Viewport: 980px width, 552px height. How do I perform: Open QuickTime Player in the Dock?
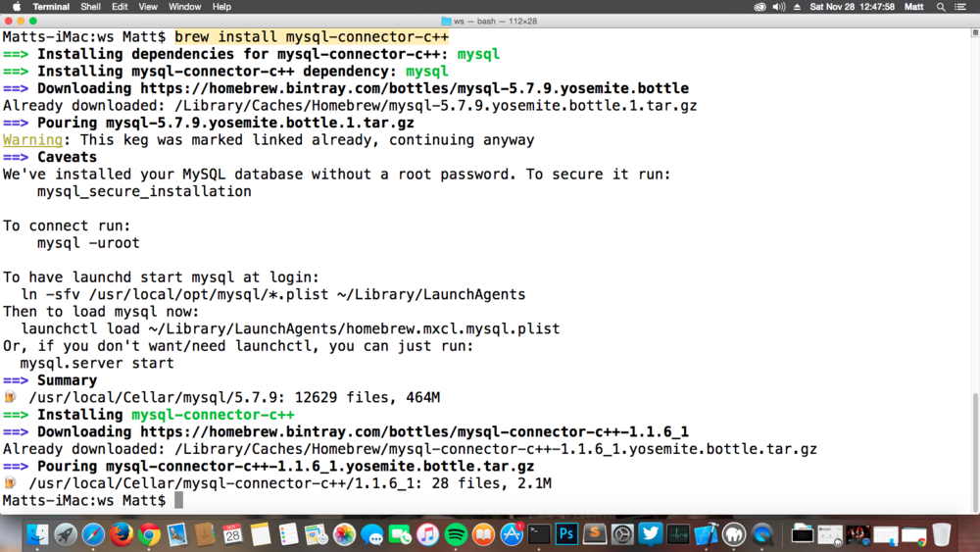coord(761,534)
